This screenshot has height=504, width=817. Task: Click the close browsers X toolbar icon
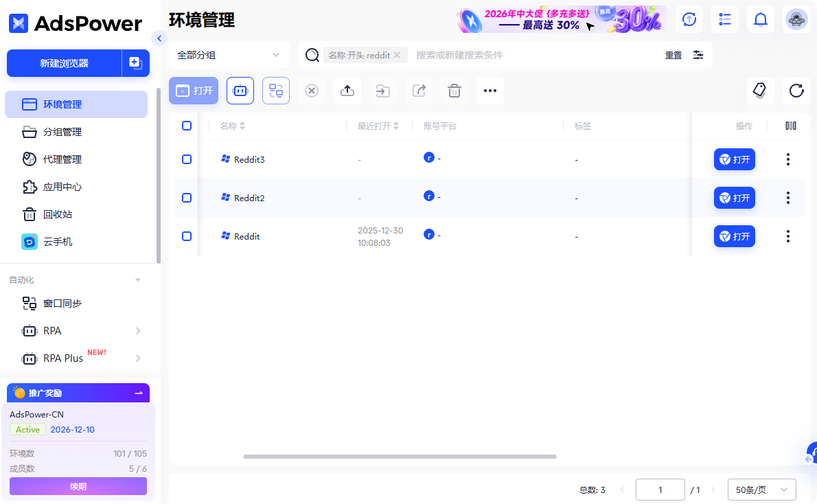(x=312, y=91)
